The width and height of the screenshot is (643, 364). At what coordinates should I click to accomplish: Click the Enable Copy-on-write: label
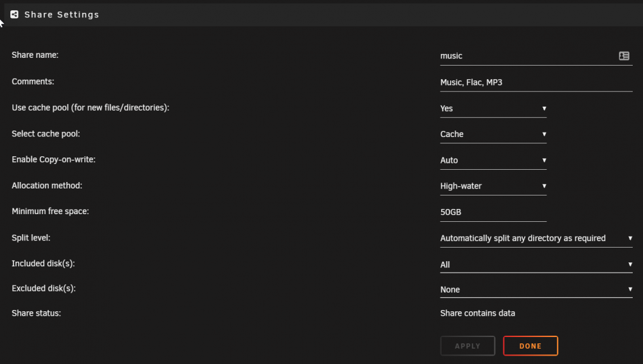(53, 159)
